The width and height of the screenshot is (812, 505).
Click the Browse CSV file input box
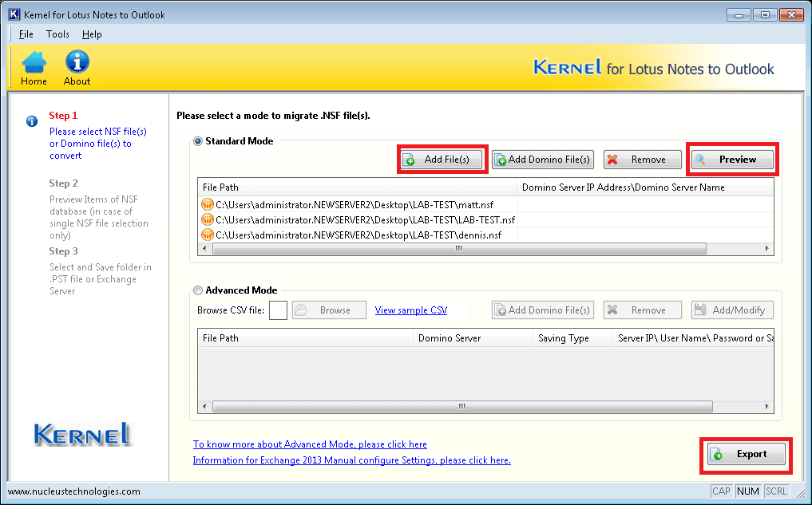click(x=278, y=310)
